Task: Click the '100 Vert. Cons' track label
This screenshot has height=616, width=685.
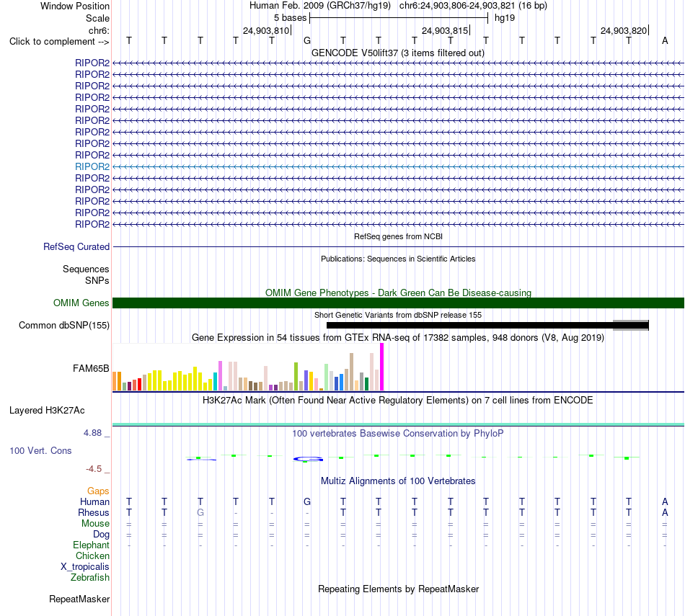Action: coord(40,450)
